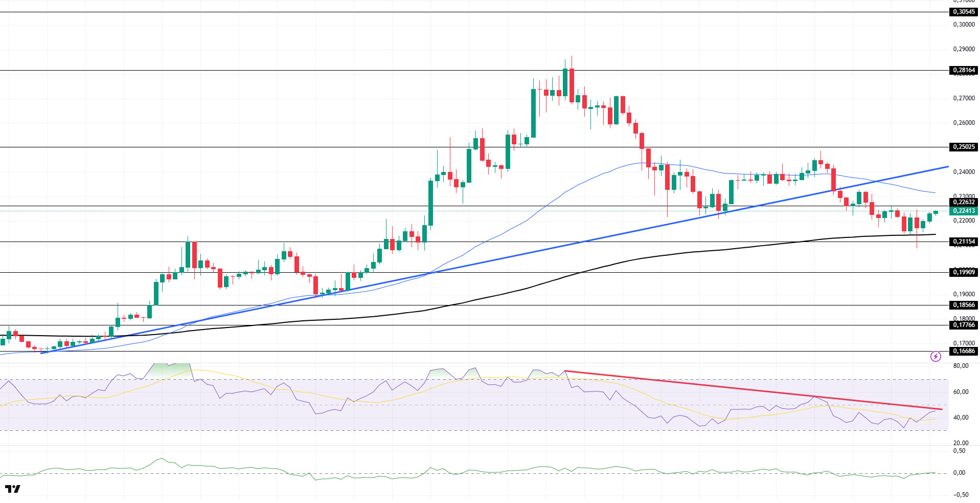The image size is (980, 503).
Task: Select the 0,16686 bottom level label
Action: [x=964, y=351]
